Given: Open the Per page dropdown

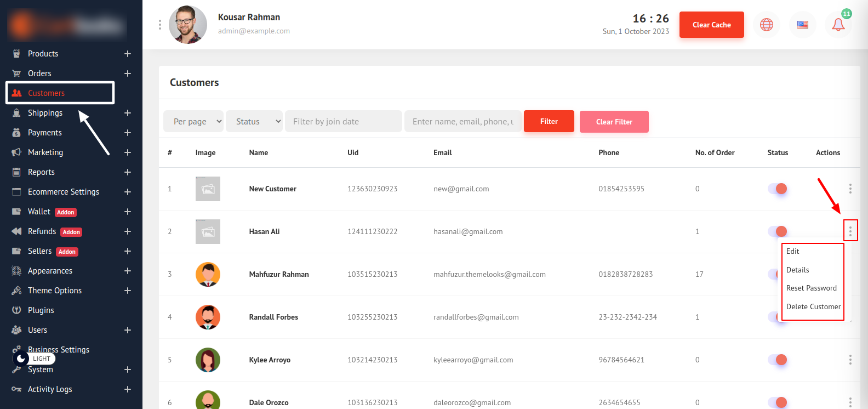Looking at the screenshot, I should (193, 121).
